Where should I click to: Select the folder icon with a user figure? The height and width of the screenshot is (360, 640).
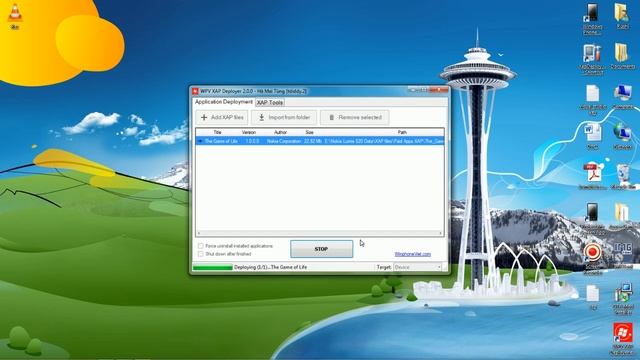[x=622, y=16]
